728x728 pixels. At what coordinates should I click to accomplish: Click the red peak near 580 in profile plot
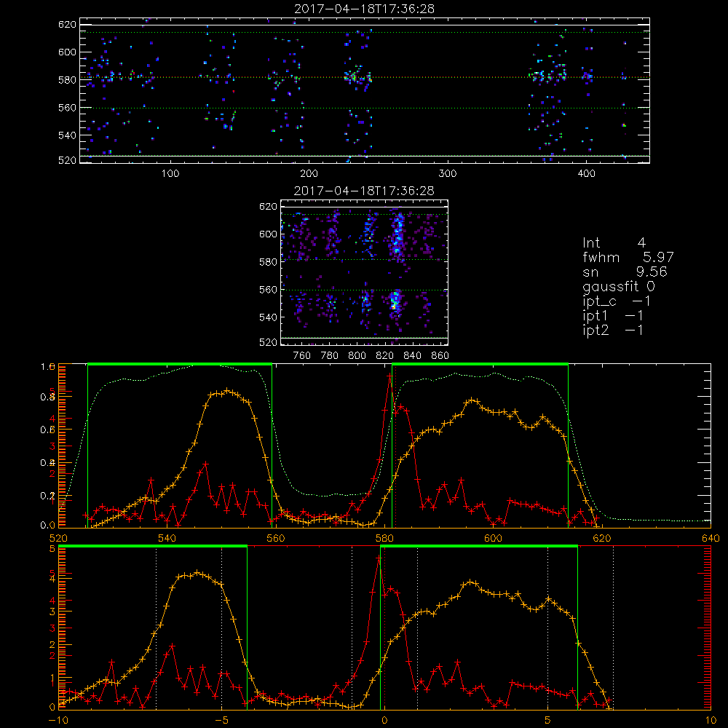390,375
